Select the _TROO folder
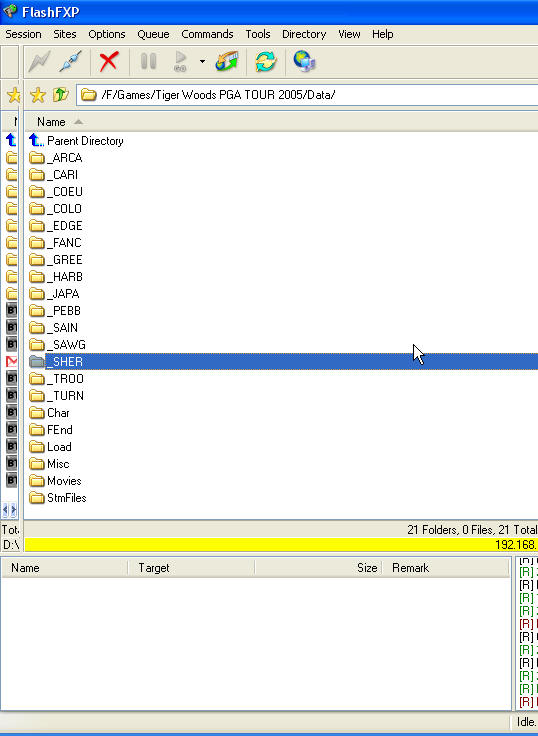538x736 pixels. [56, 379]
